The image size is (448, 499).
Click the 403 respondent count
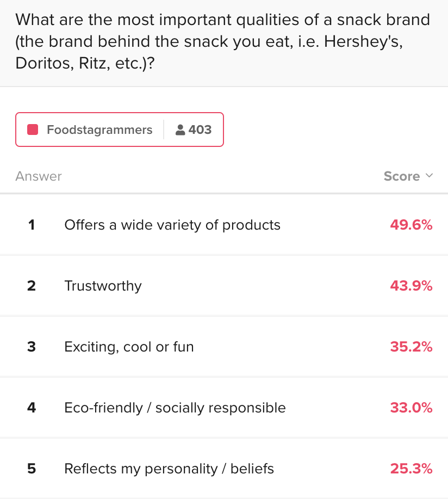[x=200, y=130]
